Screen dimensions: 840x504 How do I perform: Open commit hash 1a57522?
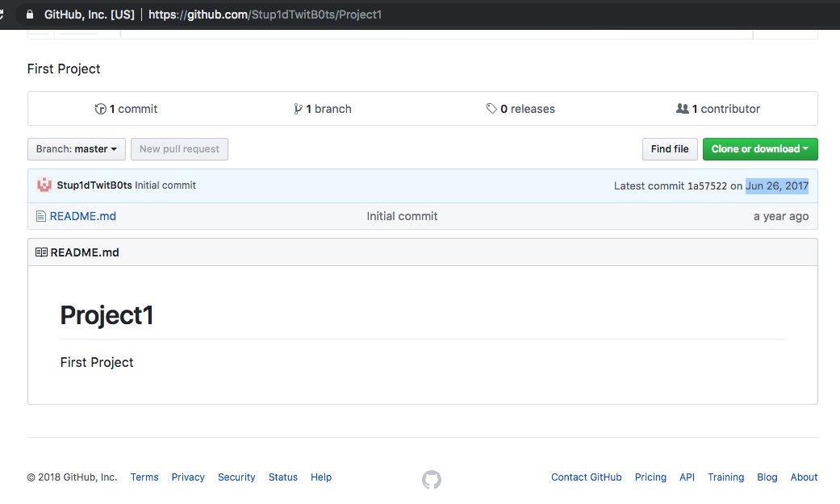click(x=707, y=185)
